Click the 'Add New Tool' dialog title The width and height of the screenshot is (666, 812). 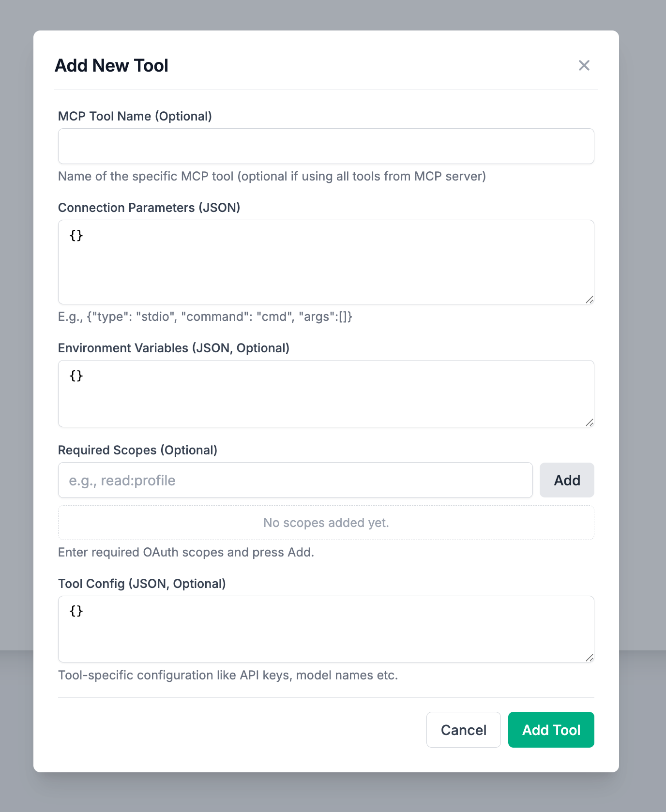(x=111, y=65)
